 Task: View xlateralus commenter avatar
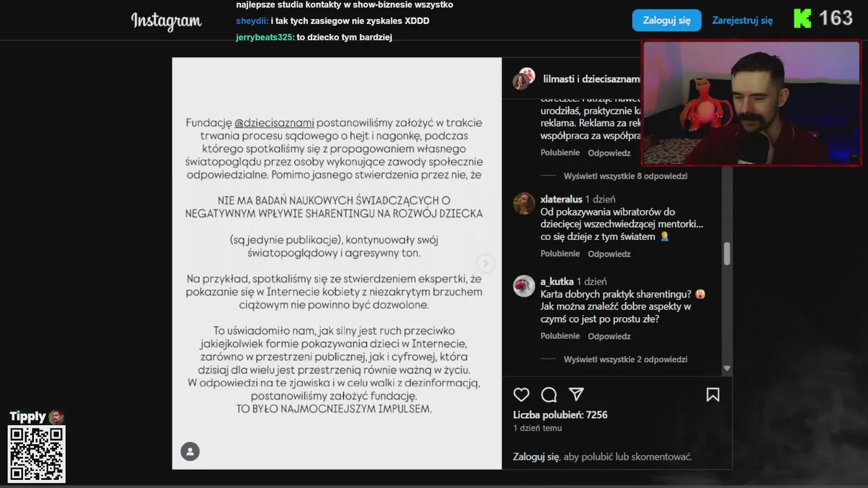524,203
